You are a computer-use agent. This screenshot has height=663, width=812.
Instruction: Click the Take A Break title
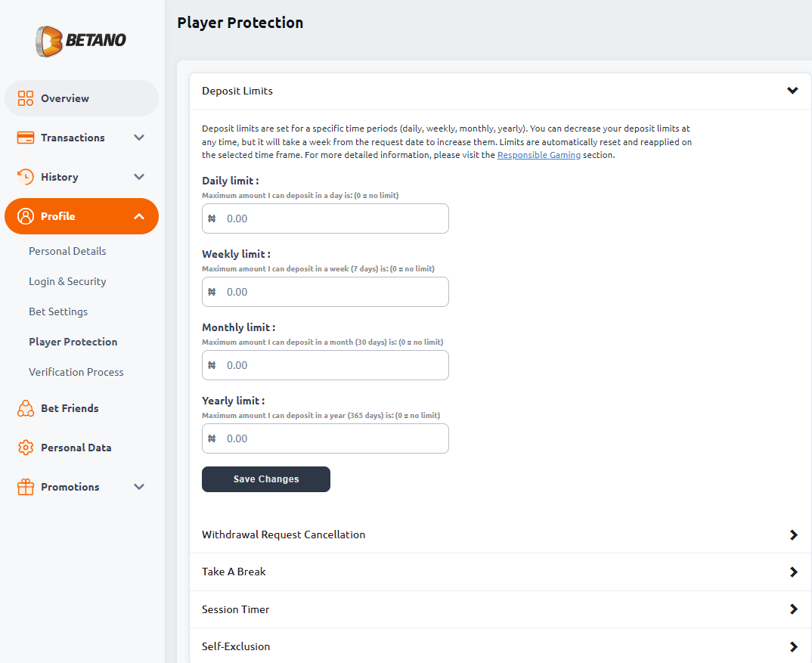click(234, 572)
